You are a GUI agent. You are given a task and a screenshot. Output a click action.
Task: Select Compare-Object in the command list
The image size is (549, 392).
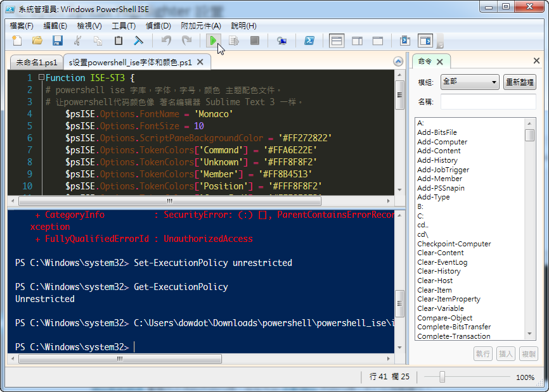444,317
